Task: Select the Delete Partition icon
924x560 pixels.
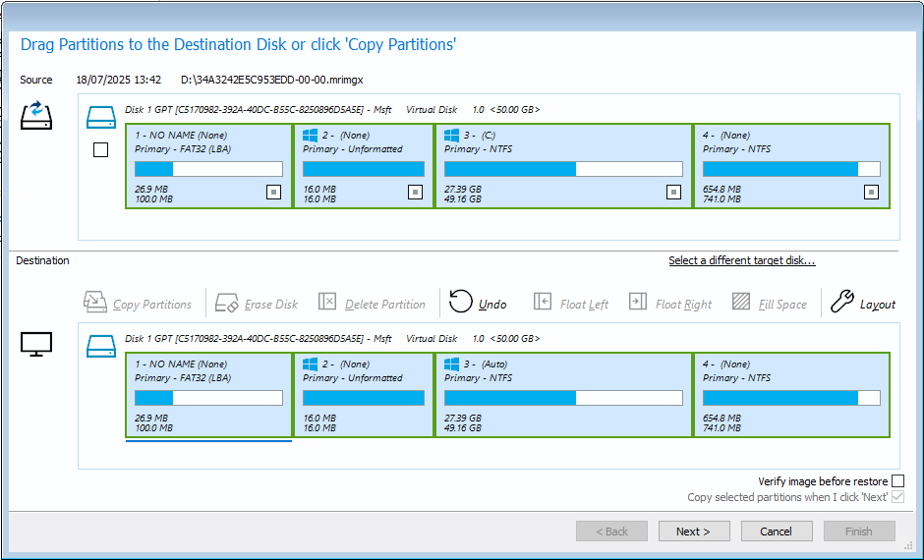Action: (327, 302)
